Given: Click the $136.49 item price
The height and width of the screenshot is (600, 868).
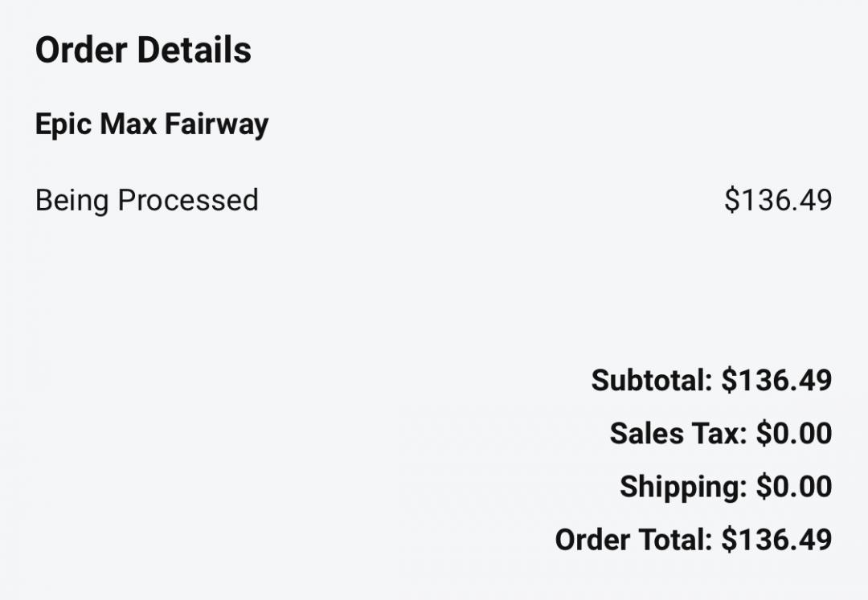Looking at the screenshot, I should pos(777,200).
